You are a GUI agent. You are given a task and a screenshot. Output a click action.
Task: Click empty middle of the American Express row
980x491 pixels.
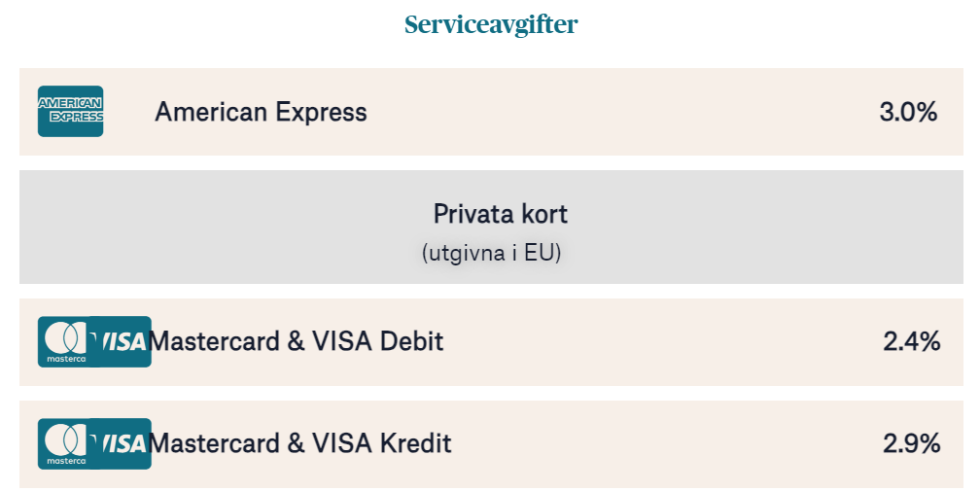tap(622, 112)
